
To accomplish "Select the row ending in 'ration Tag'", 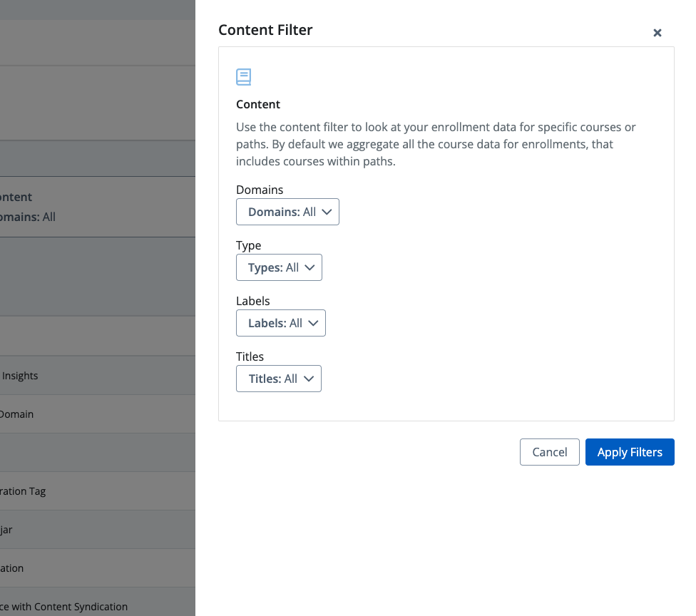I will 98,491.
